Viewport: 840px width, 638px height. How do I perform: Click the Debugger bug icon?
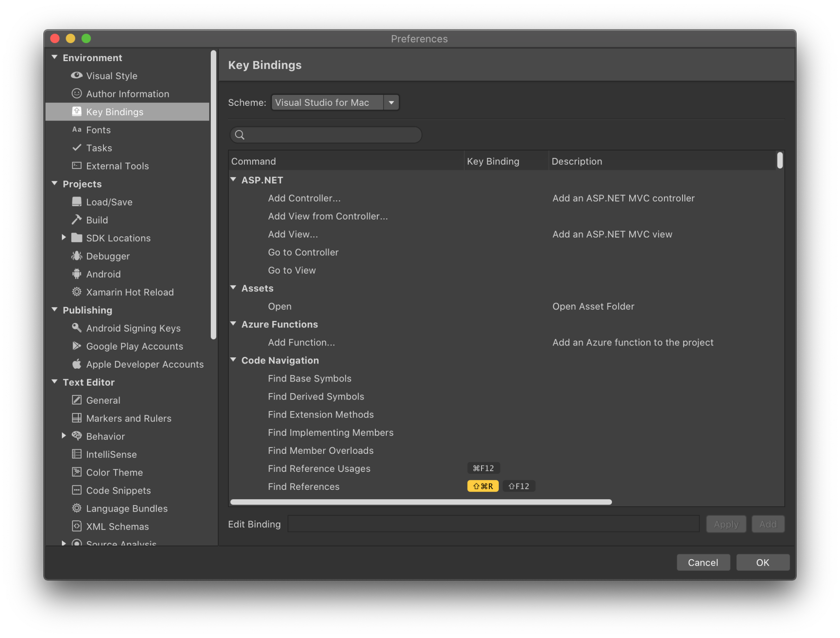[x=76, y=256]
